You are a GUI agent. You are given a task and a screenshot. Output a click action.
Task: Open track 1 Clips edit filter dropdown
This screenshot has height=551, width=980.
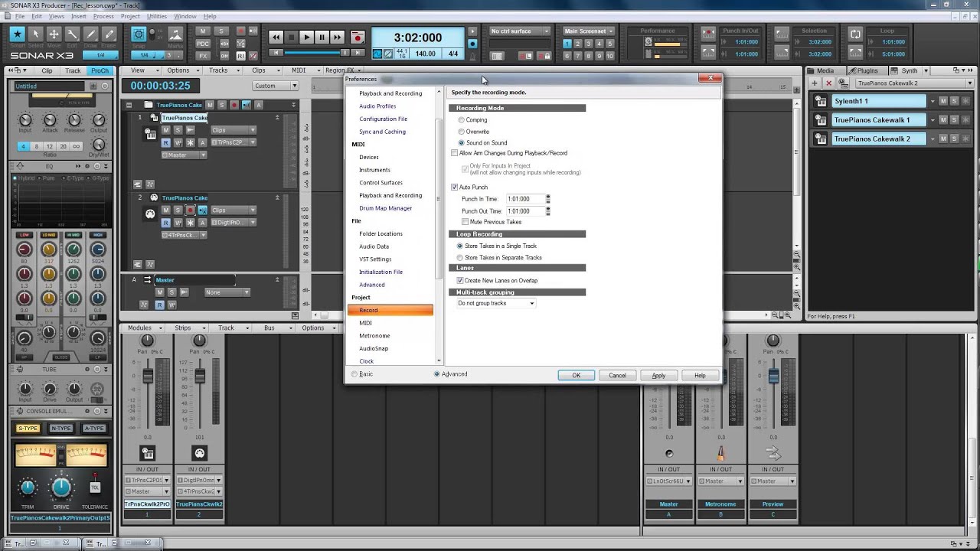click(x=233, y=130)
